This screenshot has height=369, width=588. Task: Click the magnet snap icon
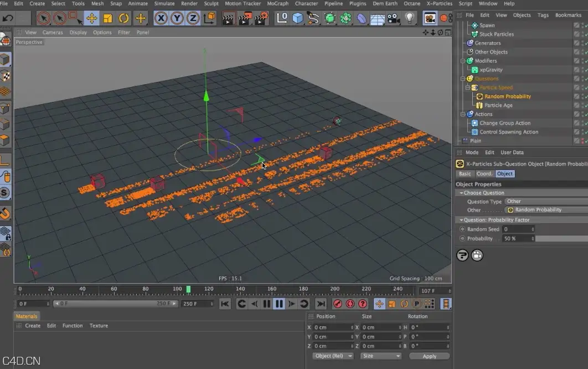(5, 213)
